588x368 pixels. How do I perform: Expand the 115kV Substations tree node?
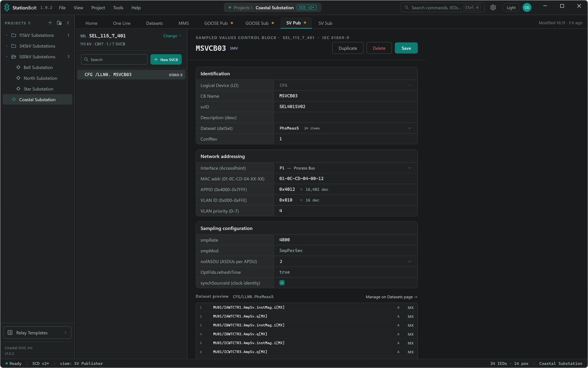[x=7, y=35]
